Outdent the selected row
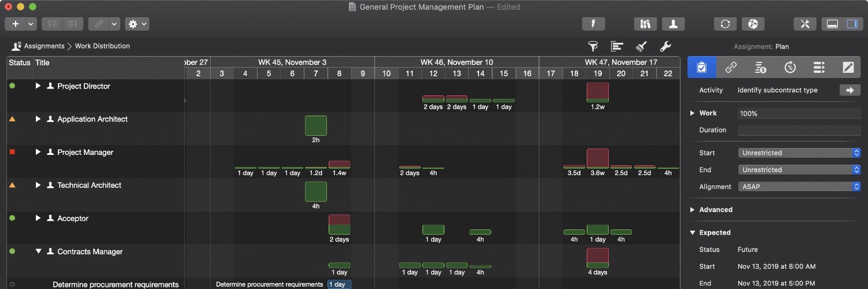This screenshot has height=289, width=868. pos(73,24)
